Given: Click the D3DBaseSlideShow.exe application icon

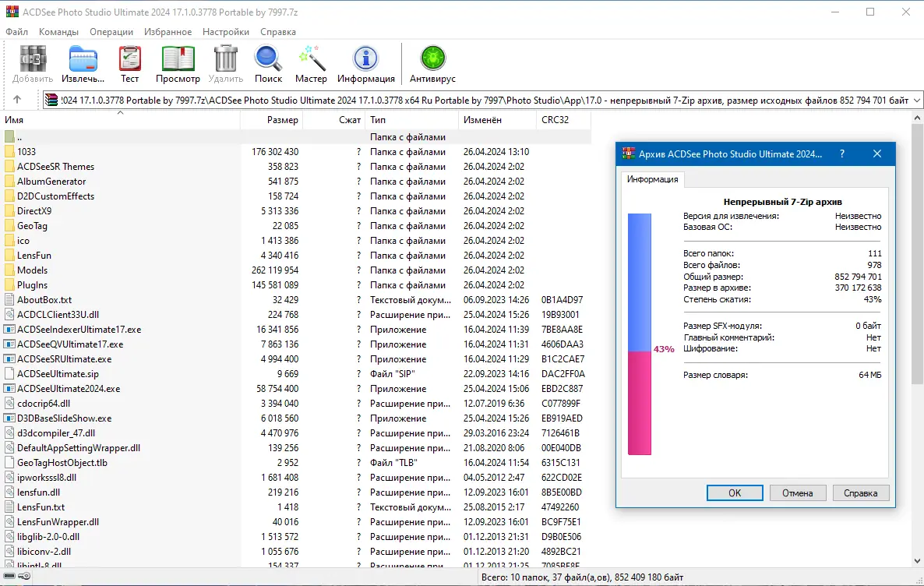Looking at the screenshot, I should [9, 418].
